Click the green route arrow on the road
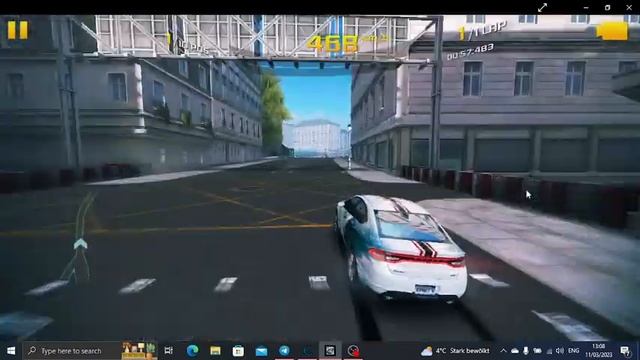This screenshot has width=640, height=360. (80, 244)
